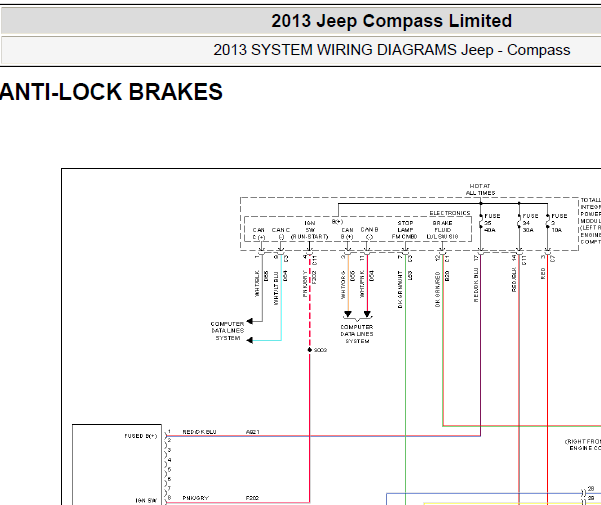Click the 'IGN SW' label in lower module

click(146, 500)
